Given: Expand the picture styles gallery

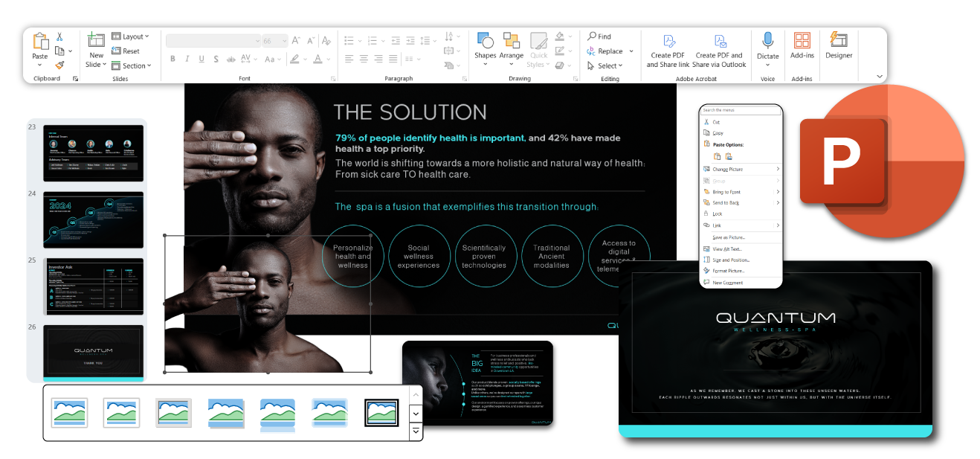Looking at the screenshot, I should click(x=416, y=430).
